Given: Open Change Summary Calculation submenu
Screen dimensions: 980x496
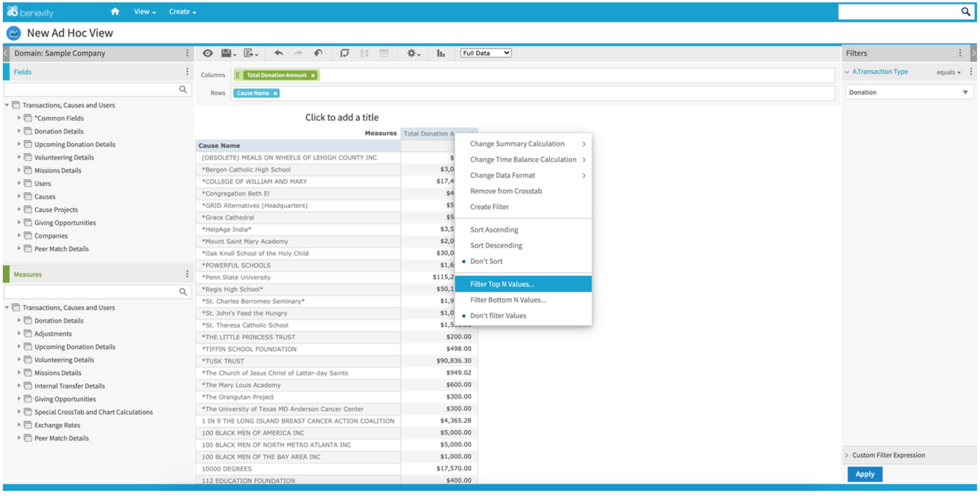Looking at the screenshot, I should [523, 144].
